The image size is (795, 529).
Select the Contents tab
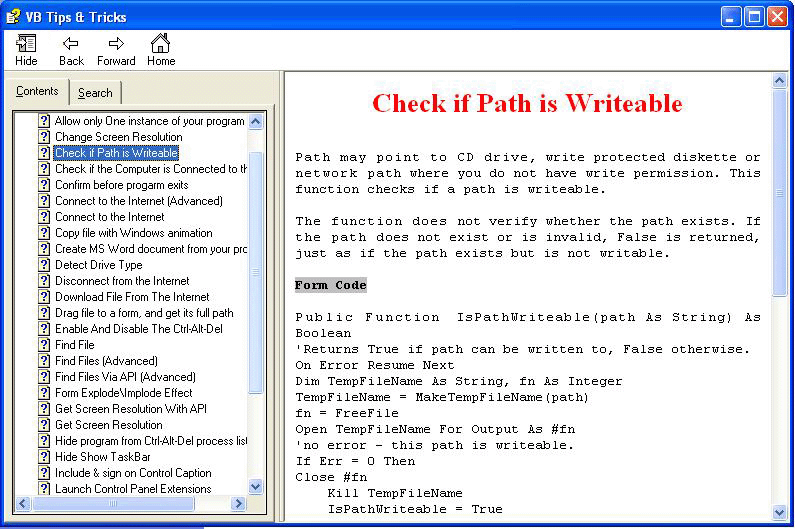pos(37,92)
